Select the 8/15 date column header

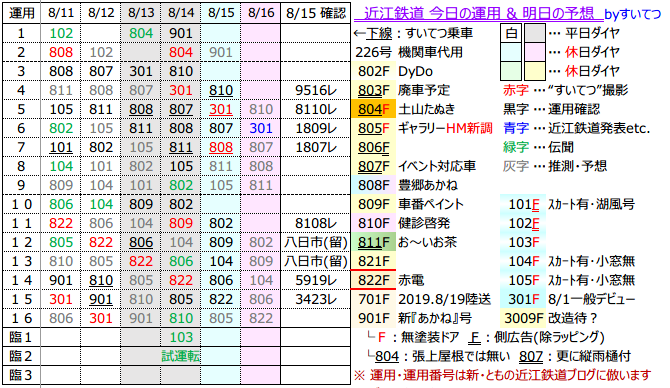pyautogui.click(x=221, y=13)
